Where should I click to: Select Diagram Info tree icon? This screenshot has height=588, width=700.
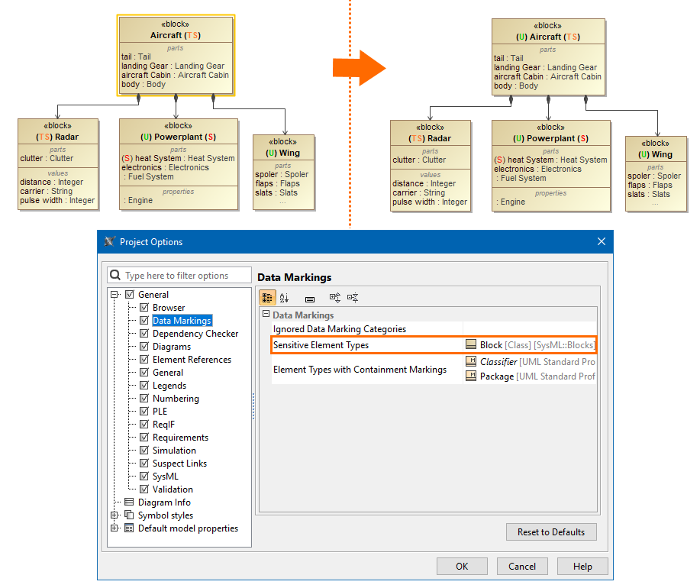pos(129,502)
